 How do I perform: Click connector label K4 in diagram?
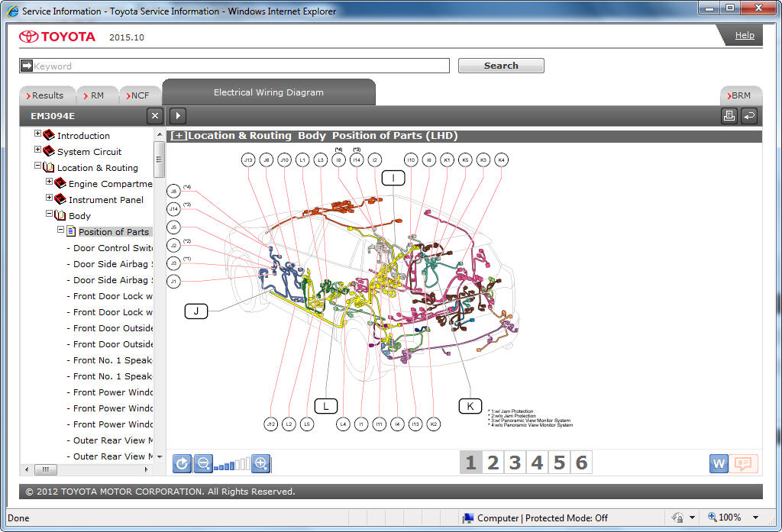pyautogui.click(x=501, y=160)
